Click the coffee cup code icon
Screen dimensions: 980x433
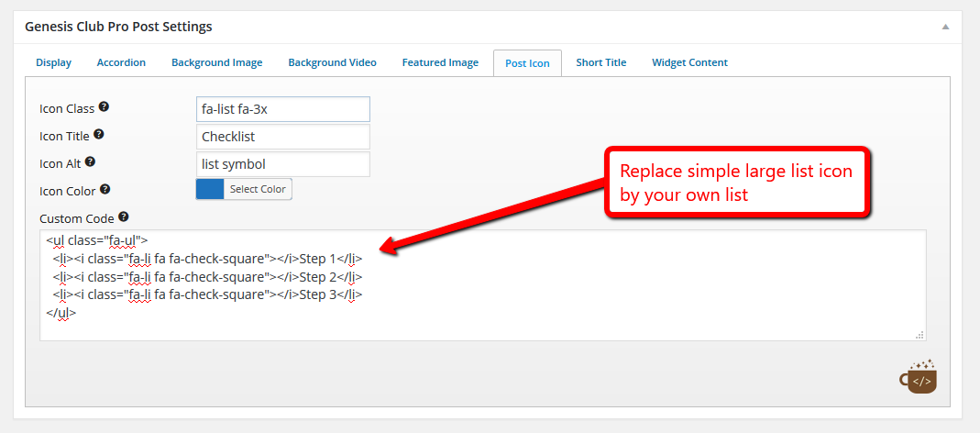click(x=919, y=376)
